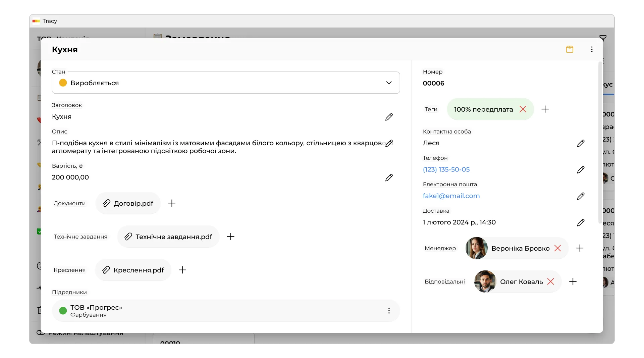Add another Менеджер
This screenshot has height=358, width=644.
click(x=580, y=248)
